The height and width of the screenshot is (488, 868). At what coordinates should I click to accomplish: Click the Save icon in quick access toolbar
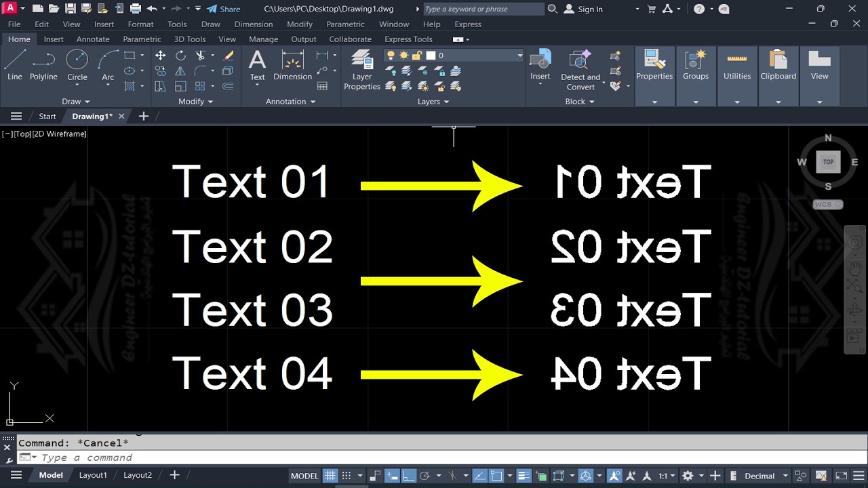click(71, 9)
